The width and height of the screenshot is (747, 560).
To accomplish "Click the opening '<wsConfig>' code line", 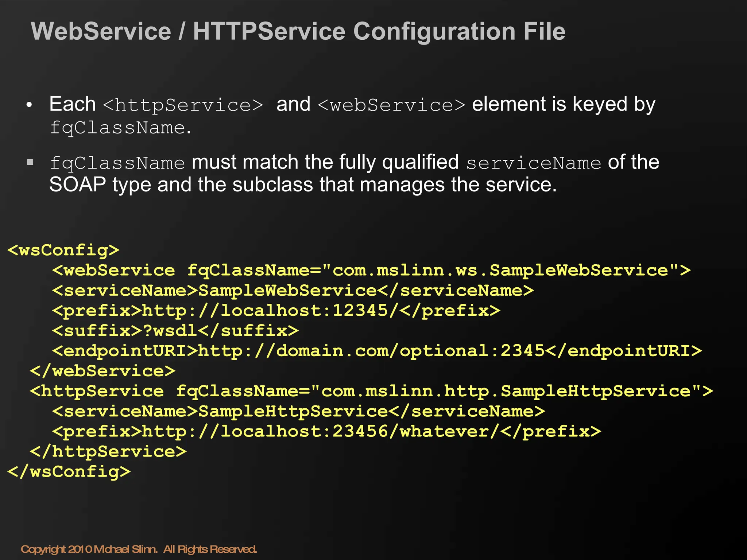I will pyautogui.click(x=63, y=250).
